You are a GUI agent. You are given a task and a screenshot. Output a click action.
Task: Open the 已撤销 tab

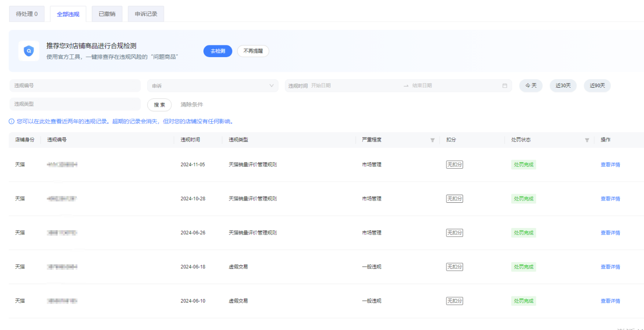coord(107,14)
